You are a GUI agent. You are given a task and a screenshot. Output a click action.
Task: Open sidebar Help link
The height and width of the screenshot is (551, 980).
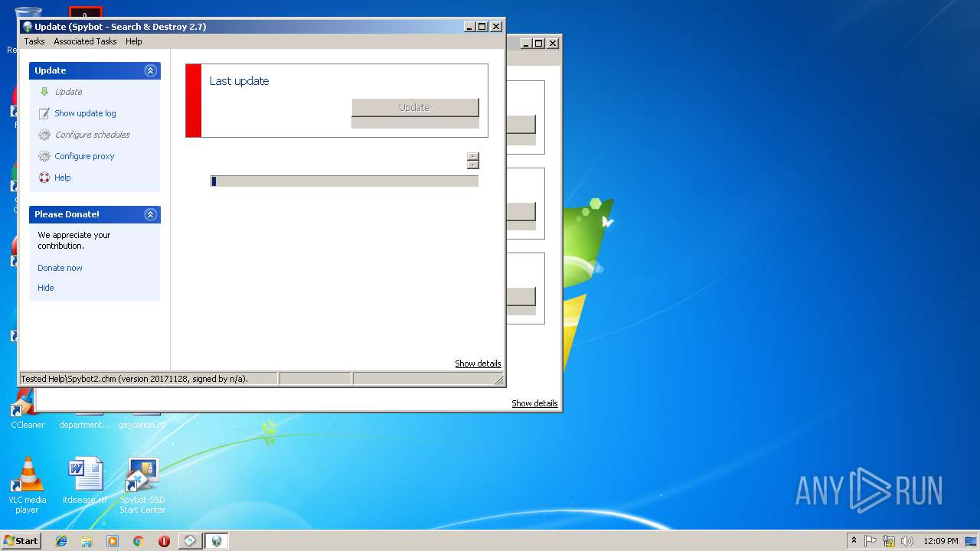pos(63,178)
